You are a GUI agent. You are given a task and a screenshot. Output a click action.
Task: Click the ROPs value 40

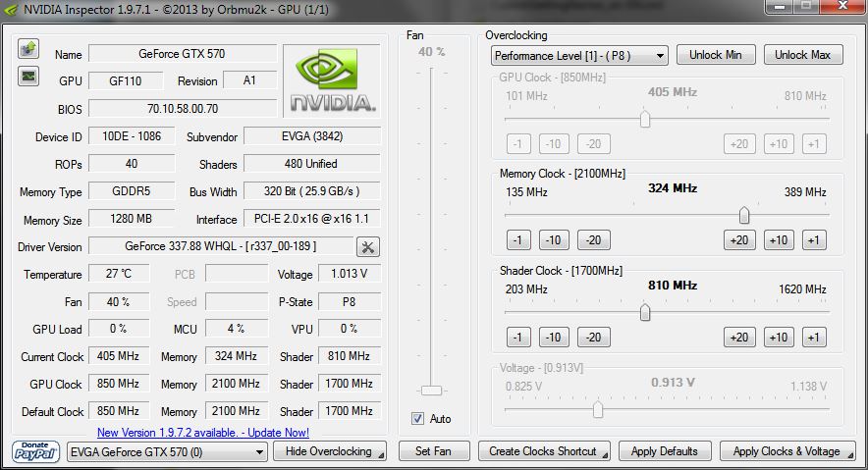click(x=132, y=164)
